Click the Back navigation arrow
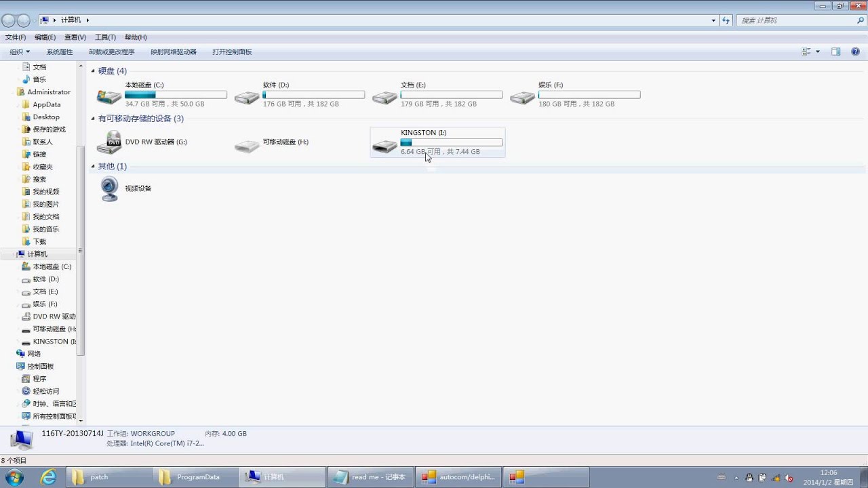The width and height of the screenshot is (868, 488). coord(8,20)
